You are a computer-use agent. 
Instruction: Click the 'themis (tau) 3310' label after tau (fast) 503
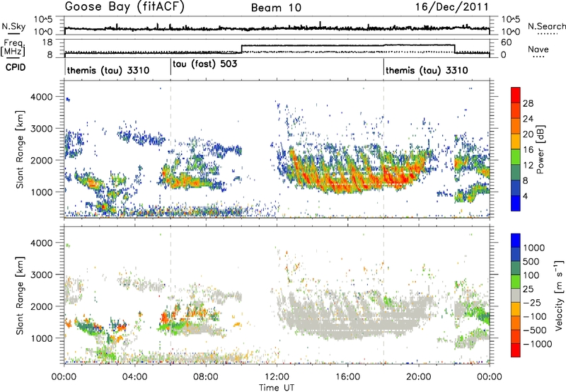(x=427, y=70)
